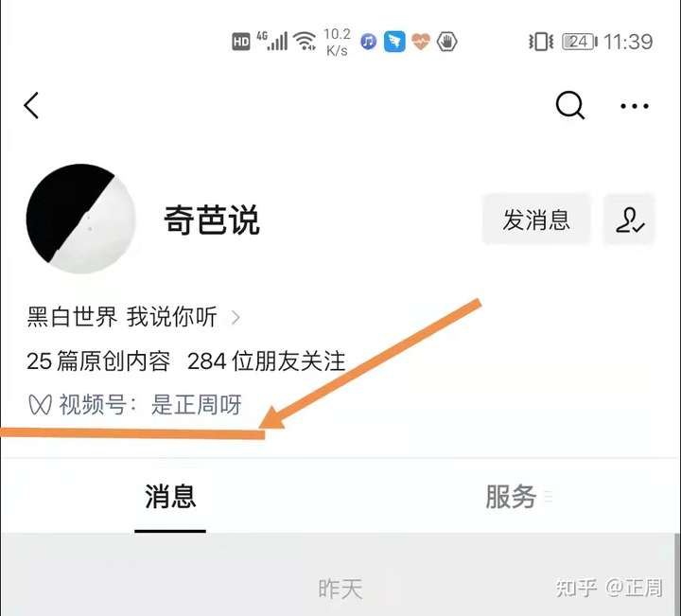The image size is (681, 616).
Task: Open the 视频号 是正周呀 link
Action: click(196, 404)
